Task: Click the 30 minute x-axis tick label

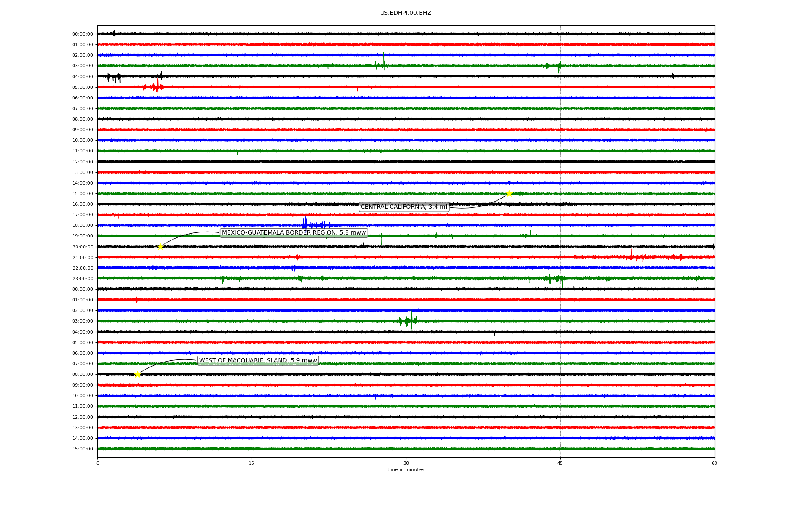Action: (x=406, y=463)
